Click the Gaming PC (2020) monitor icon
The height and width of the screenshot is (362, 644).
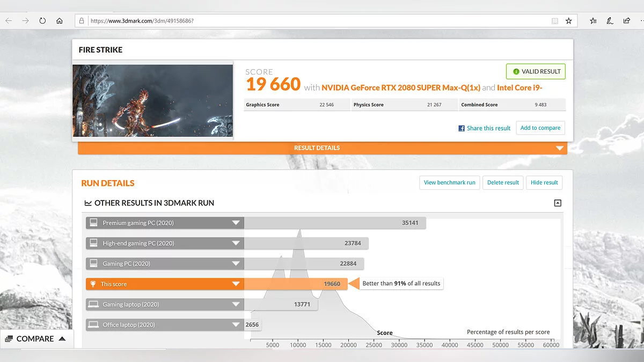(93, 263)
